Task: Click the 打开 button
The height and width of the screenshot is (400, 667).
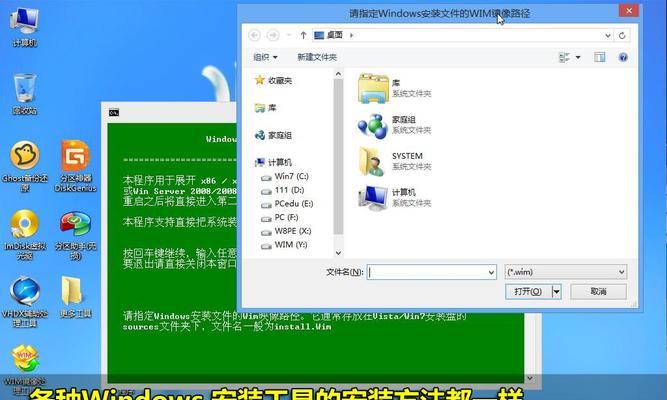Action: 528,291
